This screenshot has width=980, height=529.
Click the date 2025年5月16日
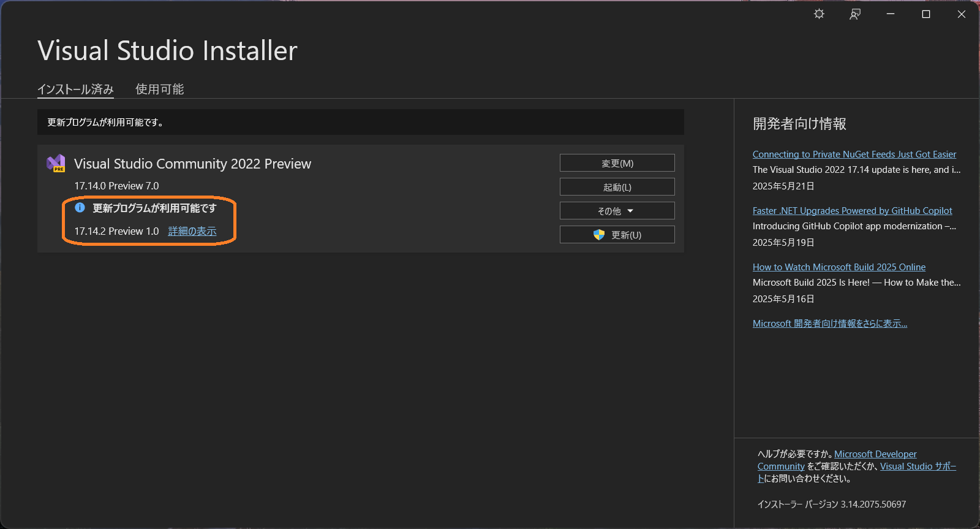point(783,299)
